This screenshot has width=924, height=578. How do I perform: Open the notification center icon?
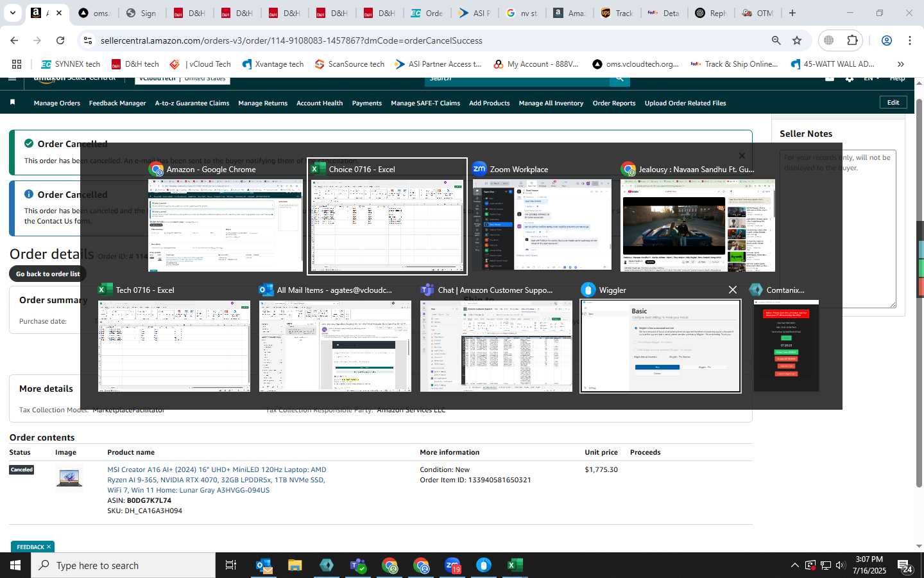click(x=905, y=566)
